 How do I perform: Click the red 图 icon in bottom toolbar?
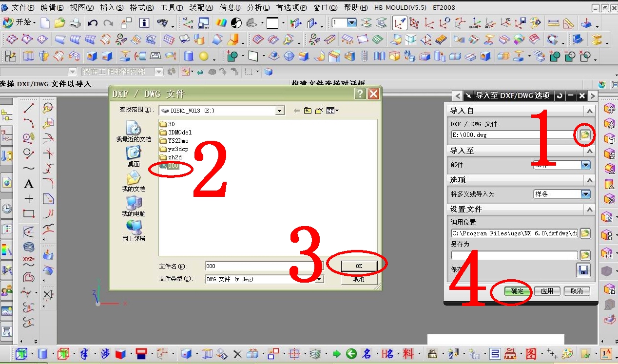click(x=531, y=354)
